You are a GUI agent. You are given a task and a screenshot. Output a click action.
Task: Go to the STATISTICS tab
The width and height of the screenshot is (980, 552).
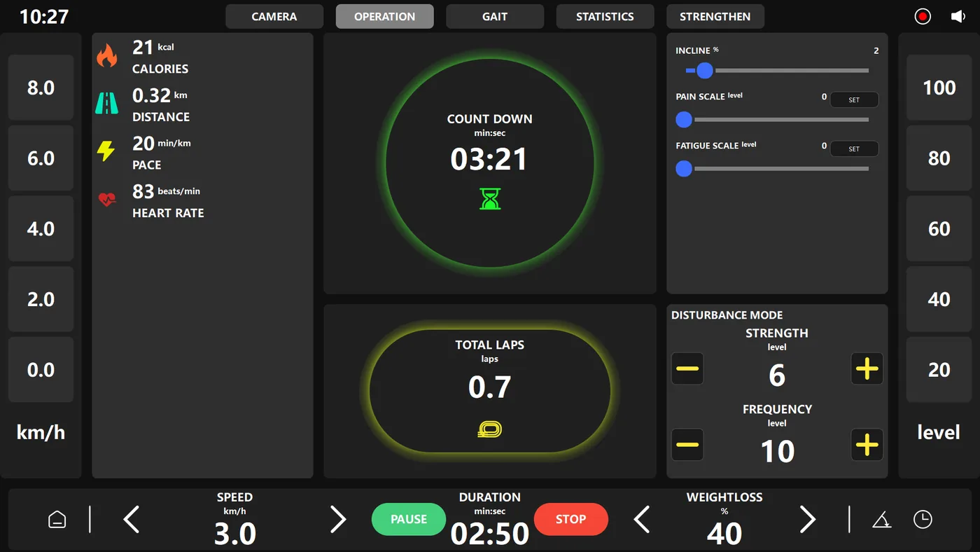[605, 17]
